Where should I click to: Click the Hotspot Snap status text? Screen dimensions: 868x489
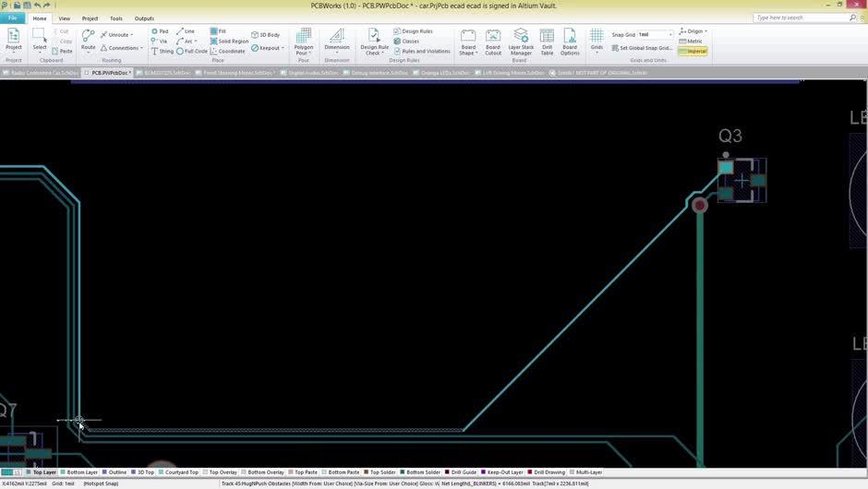(101, 483)
